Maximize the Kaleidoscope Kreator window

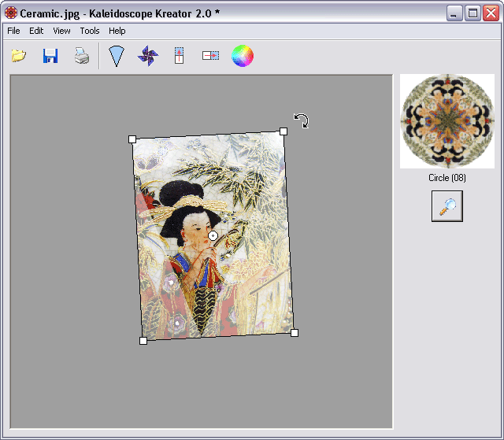coord(472,13)
